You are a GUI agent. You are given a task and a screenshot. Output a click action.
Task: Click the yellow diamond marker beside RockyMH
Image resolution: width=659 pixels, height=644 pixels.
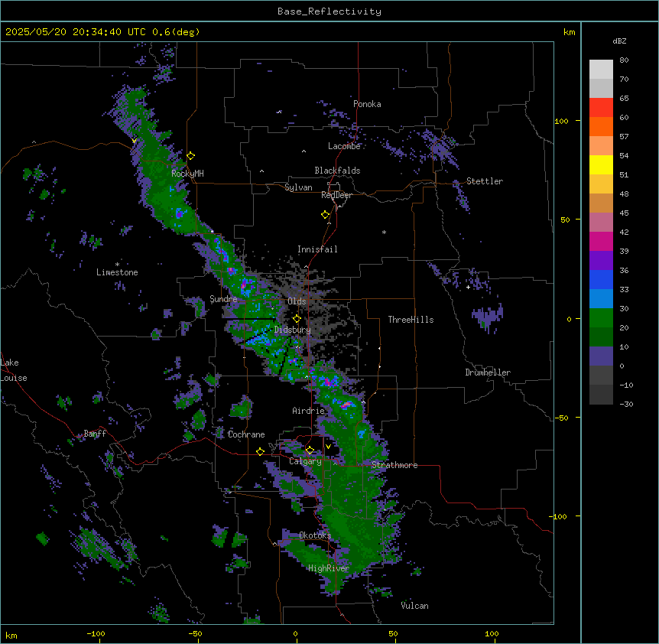coord(191,156)
